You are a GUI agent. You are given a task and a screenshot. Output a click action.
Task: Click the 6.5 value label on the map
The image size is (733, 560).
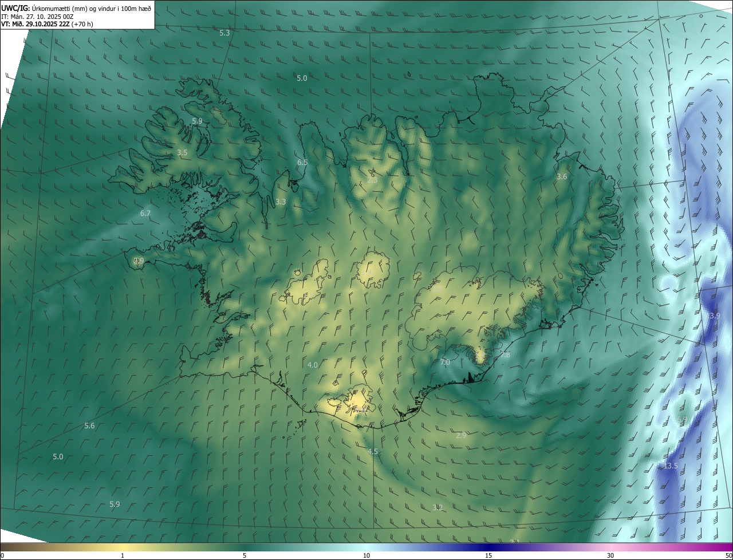point(302,163)
